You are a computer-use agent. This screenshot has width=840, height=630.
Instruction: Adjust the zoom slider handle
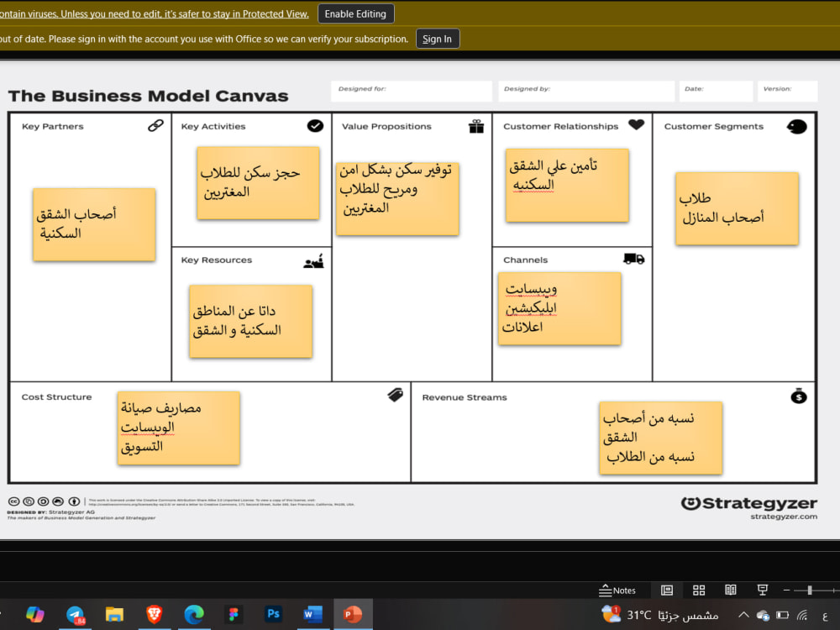tap(810, 591)
